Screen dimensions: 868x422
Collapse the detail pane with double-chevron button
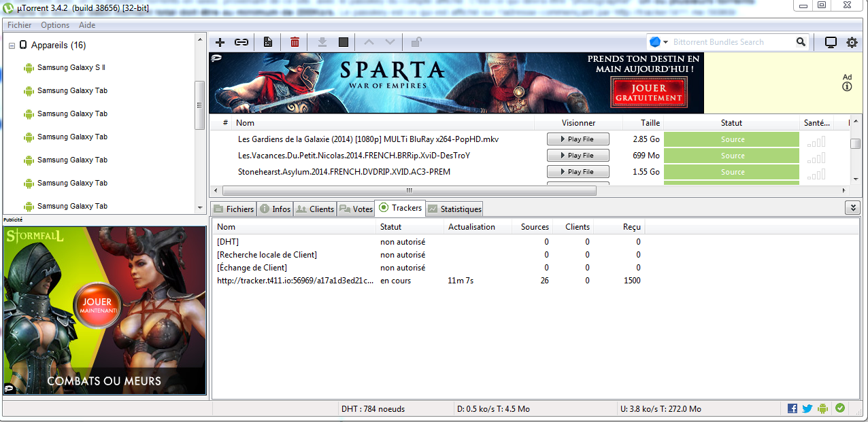[x=852, y=207]
